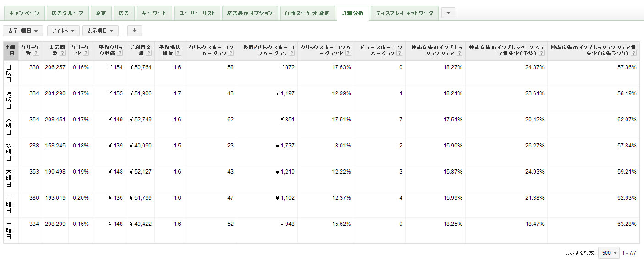
Task: Open help icon for クリックスルー コンバージョン率 column
Action: [x=348, y=54]
